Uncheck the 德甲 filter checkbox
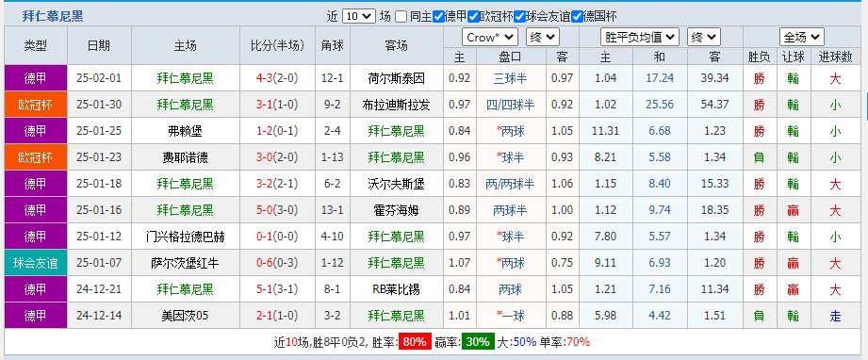 coord(438,17)
